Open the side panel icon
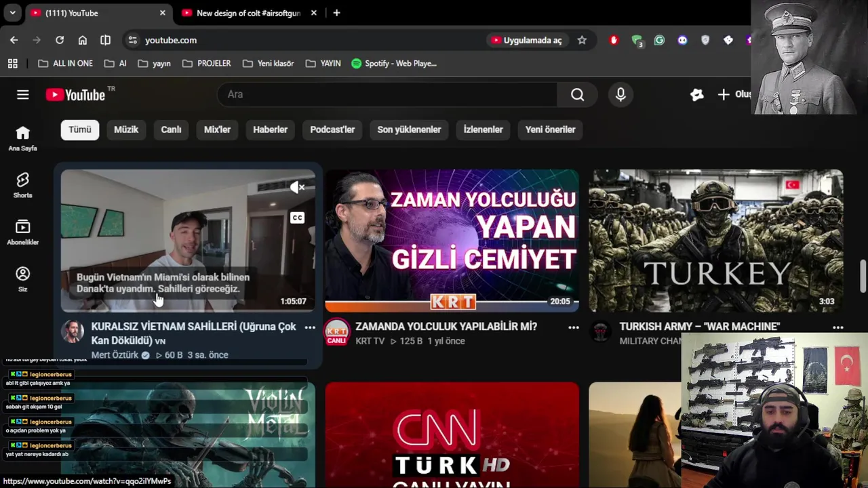Viewport: 868px width, 488px height. (x=105, y=40)
